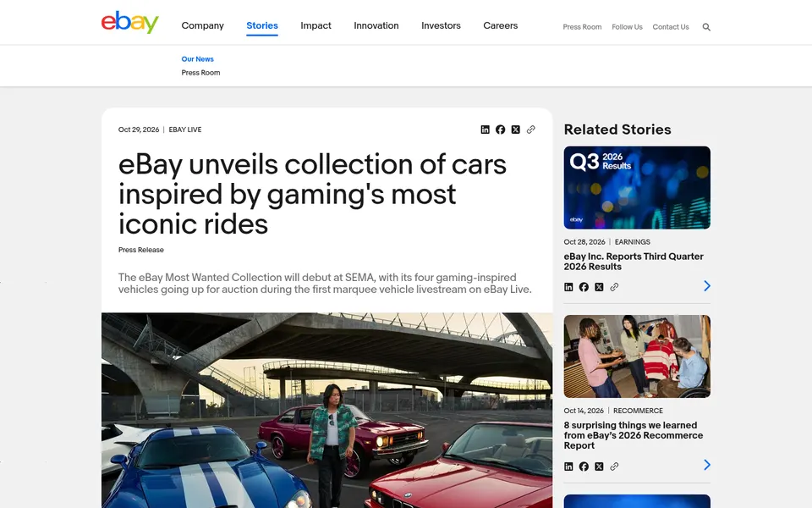Click the Q3 2026 Results thumbnail

tap(637, 188)
